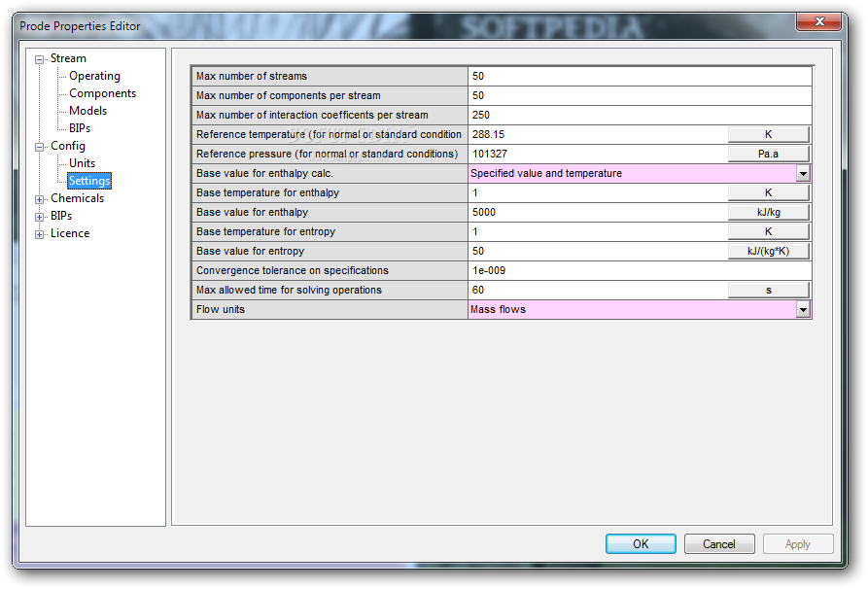Close the Prode Properties Editor window

pos(819,21)
